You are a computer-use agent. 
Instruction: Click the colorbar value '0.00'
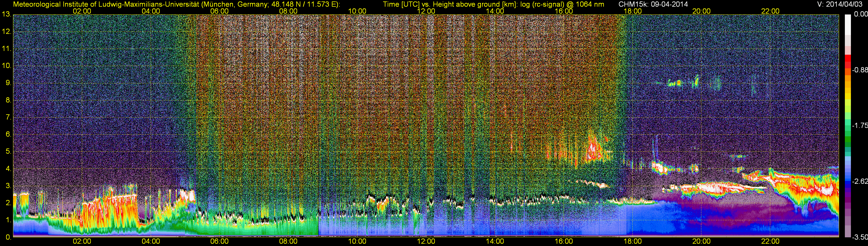click(x=861, y=14)
